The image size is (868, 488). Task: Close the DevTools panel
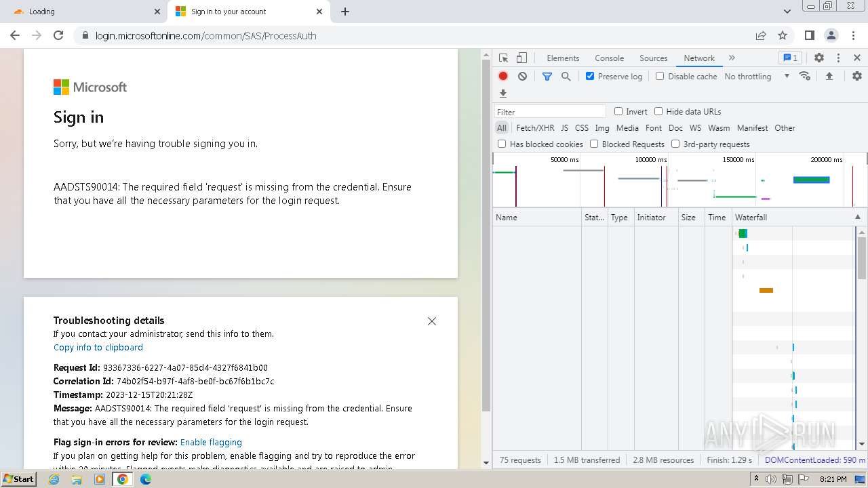[857, 58]
